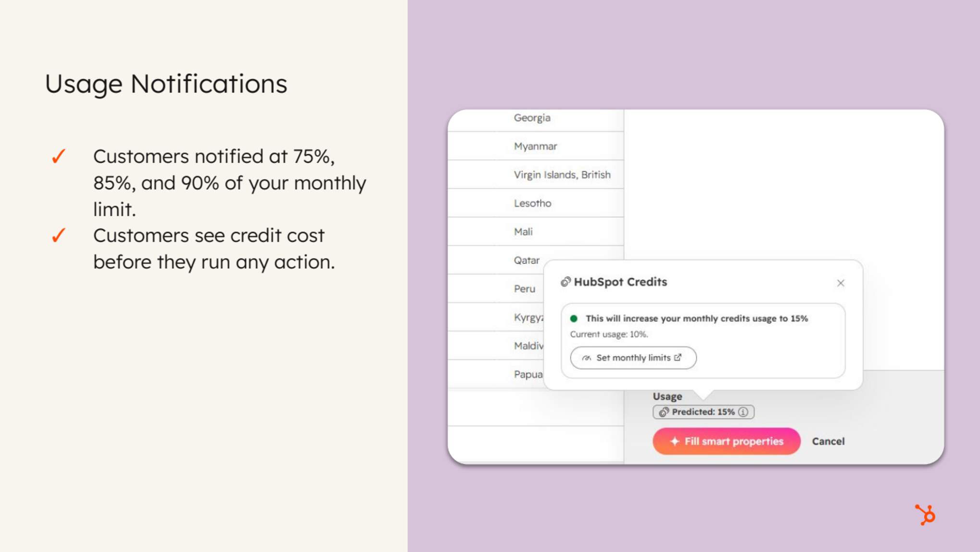Image resolution: width=980 pixels, height=552 pixels.
Task: Click the Predicted: 15% usage badge
Action: pos(703,412)
